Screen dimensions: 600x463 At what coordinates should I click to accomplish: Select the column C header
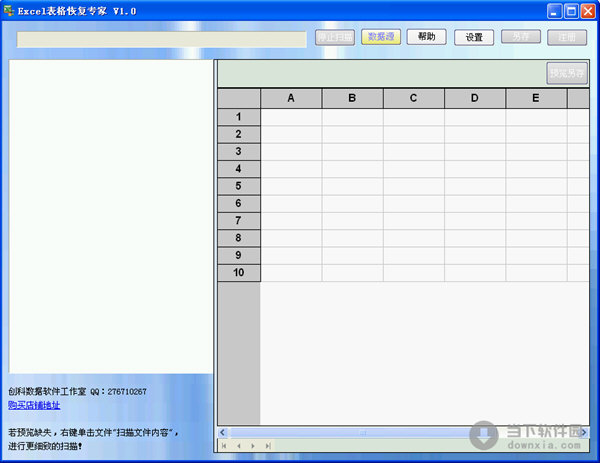[414, 98]
